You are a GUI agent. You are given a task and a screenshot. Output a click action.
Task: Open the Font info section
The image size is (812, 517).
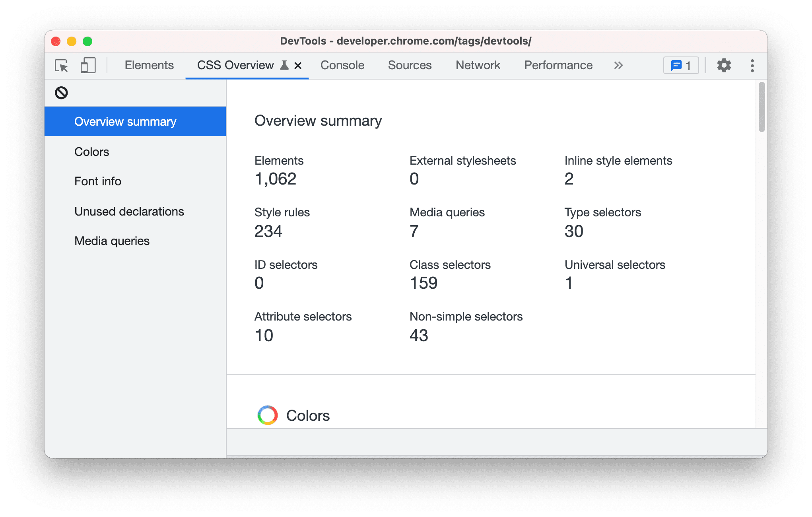click(98, 182)
